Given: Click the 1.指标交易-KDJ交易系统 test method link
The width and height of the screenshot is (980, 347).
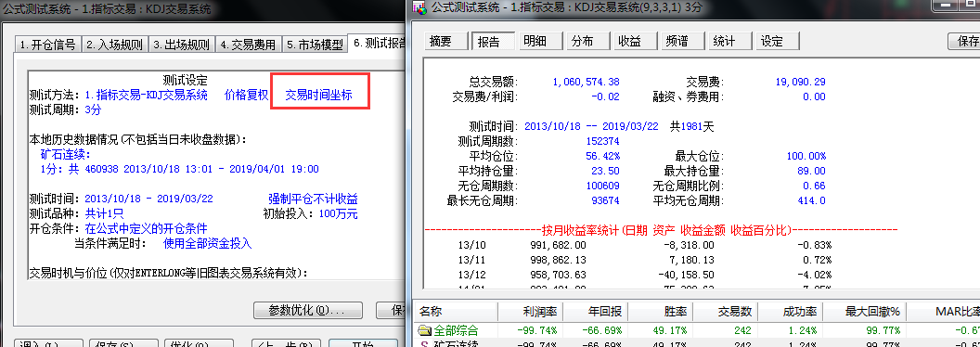Looking at the screenshot, I should click(146, 95).
